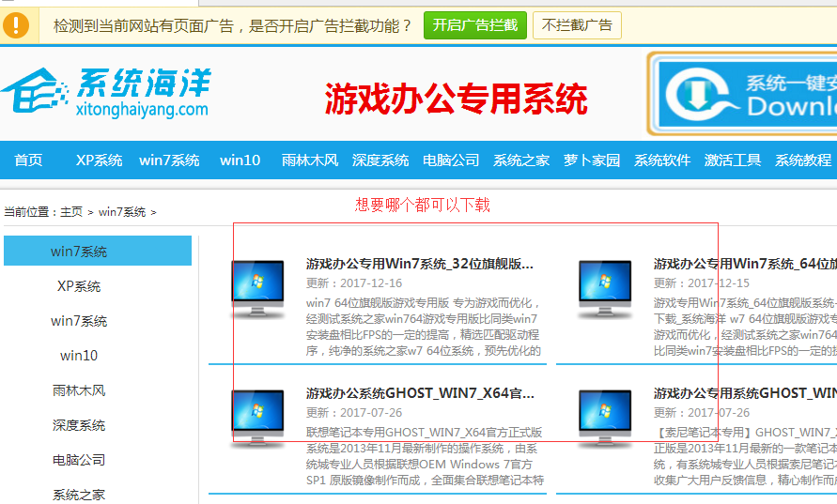Viewport: 837px width, 504px height.
Task: Select 系统之家 in the sidebar
Action: coord(79,495)
